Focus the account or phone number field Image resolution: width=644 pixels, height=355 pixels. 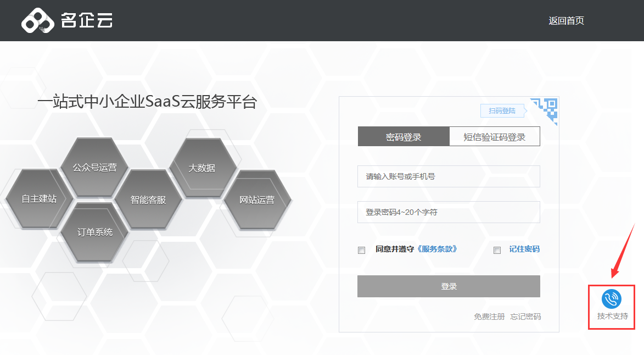pyautogui.click(x=449, y=176)
